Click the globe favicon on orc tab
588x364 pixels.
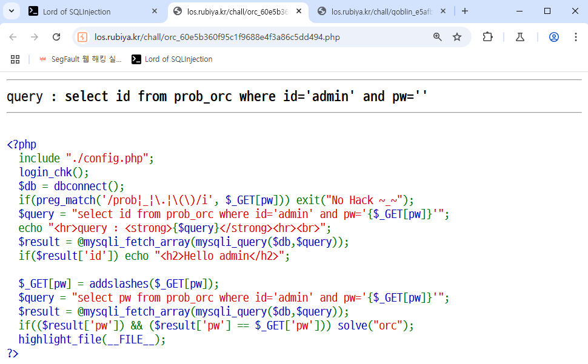[x=178, y=12]
